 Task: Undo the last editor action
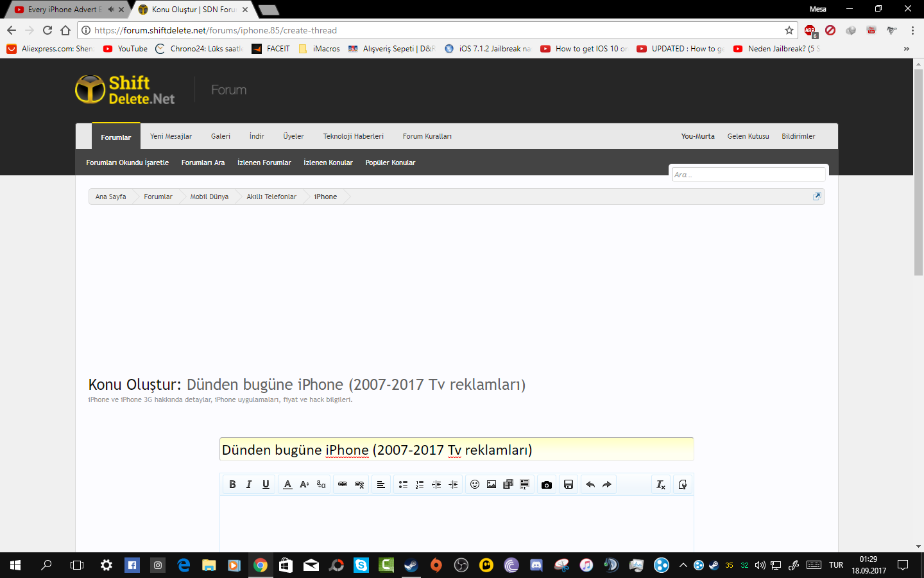[x=590, y=484]
